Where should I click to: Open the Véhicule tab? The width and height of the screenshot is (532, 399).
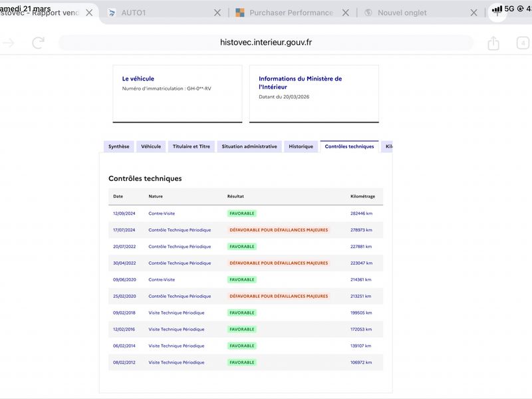click(151, 146)
